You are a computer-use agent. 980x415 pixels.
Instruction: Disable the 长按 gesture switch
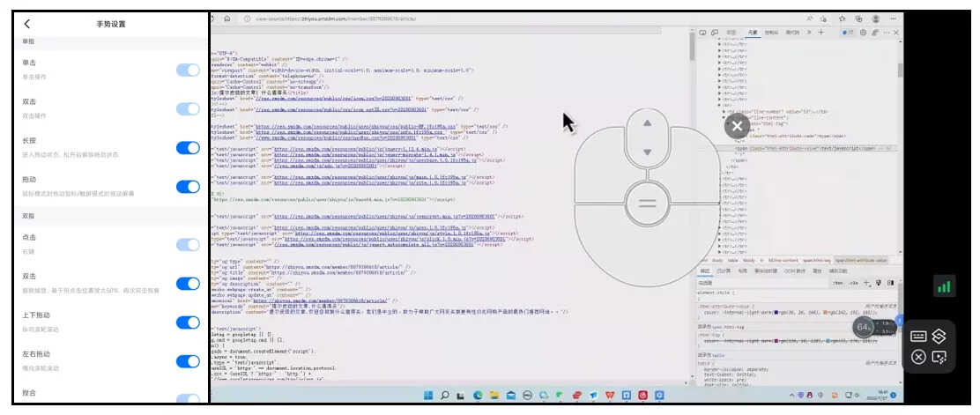point(188,147)
